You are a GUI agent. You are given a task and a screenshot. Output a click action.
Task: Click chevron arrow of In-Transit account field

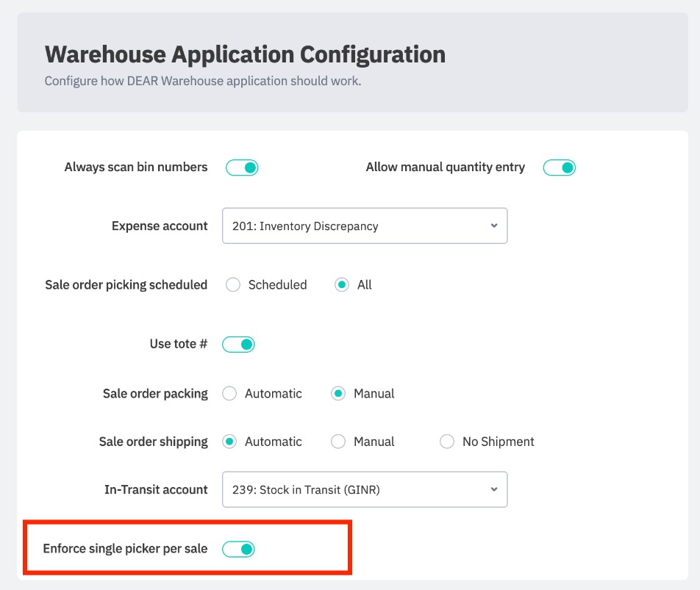[x=494, y=489]
